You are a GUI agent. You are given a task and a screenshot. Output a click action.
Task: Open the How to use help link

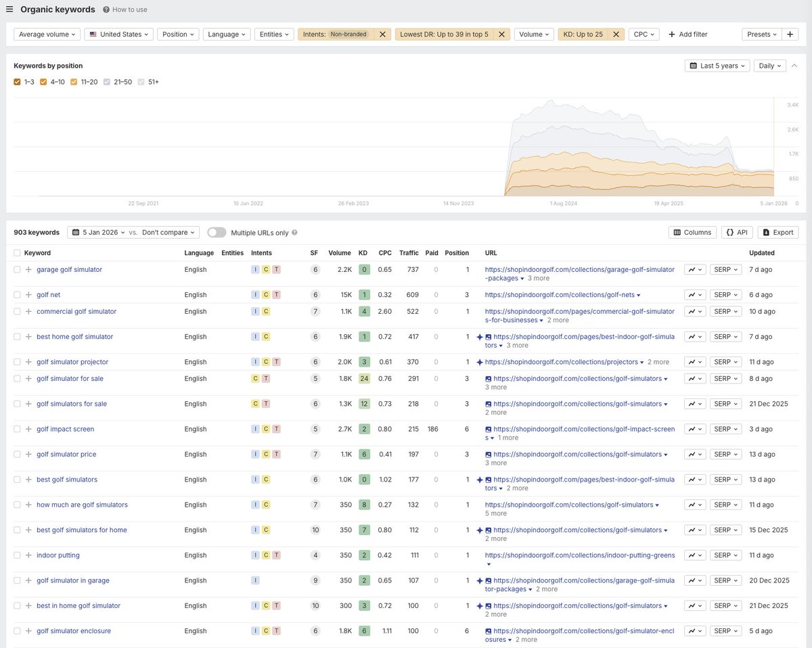(x=125, y=9)
